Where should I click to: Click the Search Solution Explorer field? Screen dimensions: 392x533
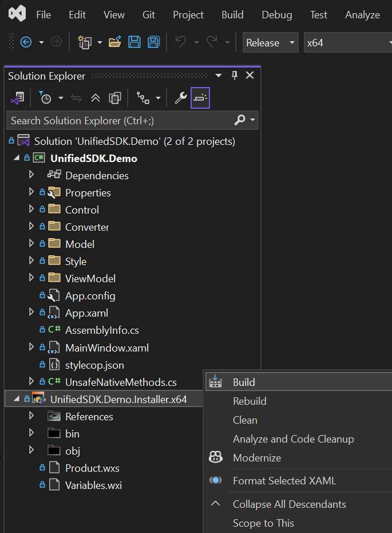120,120
